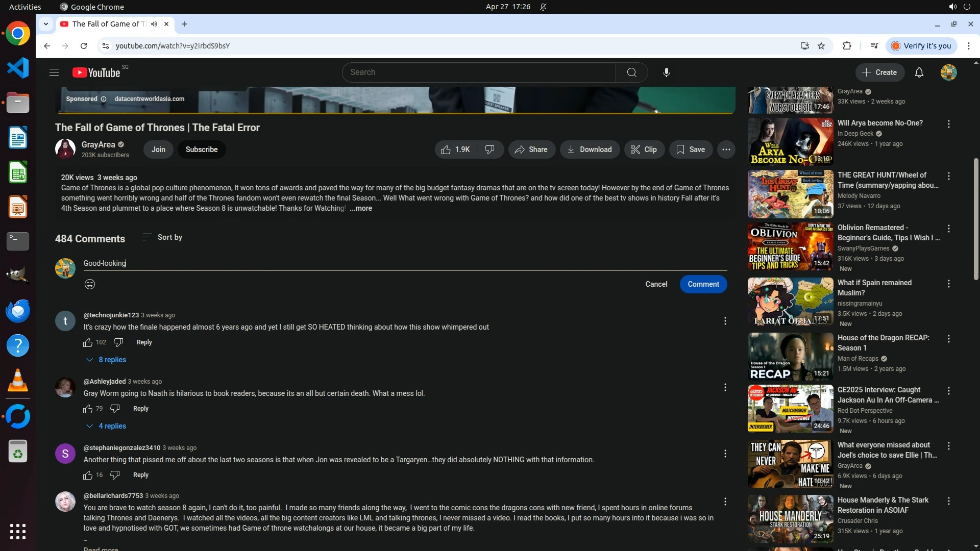
Task: Open the hamburger guide menu
Action: 54,72
